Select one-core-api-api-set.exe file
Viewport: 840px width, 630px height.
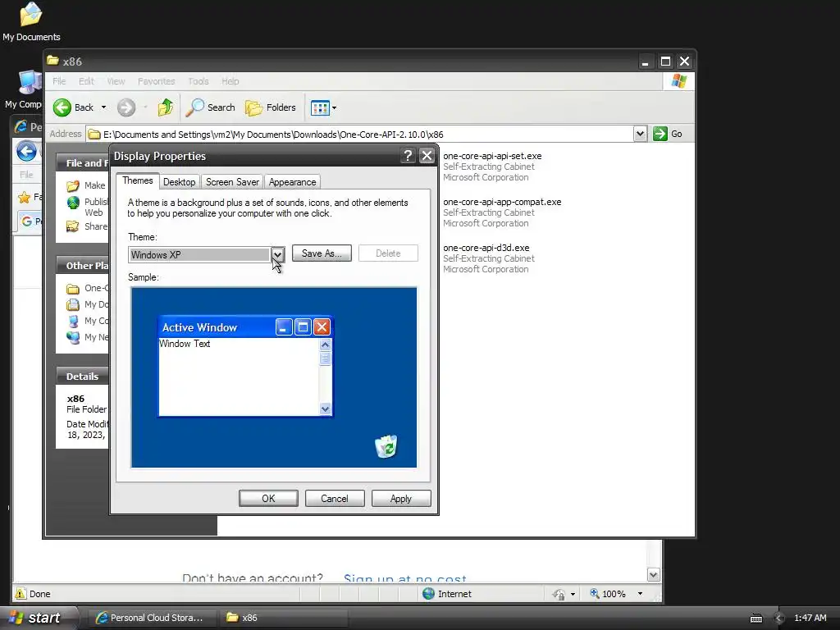point(492,156)
